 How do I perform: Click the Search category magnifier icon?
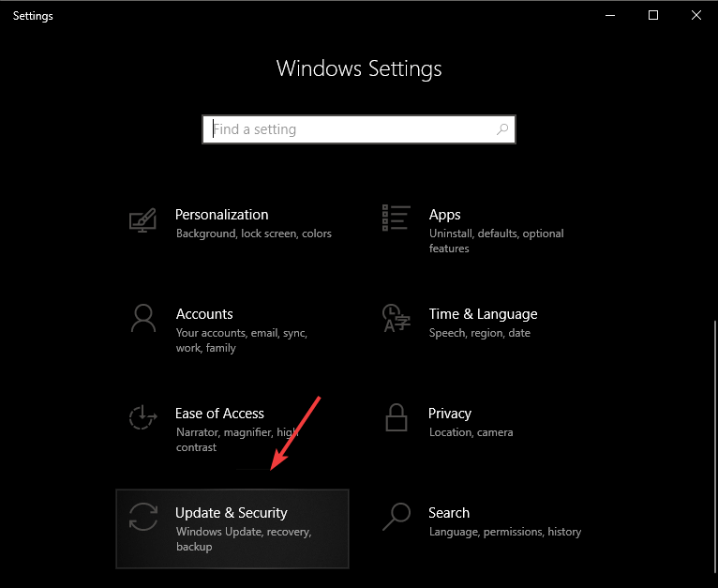click(396, 517)
